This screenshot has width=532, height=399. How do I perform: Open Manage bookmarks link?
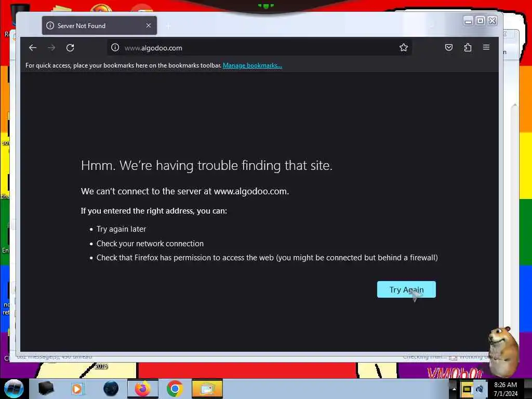click(x=252, y=65)
